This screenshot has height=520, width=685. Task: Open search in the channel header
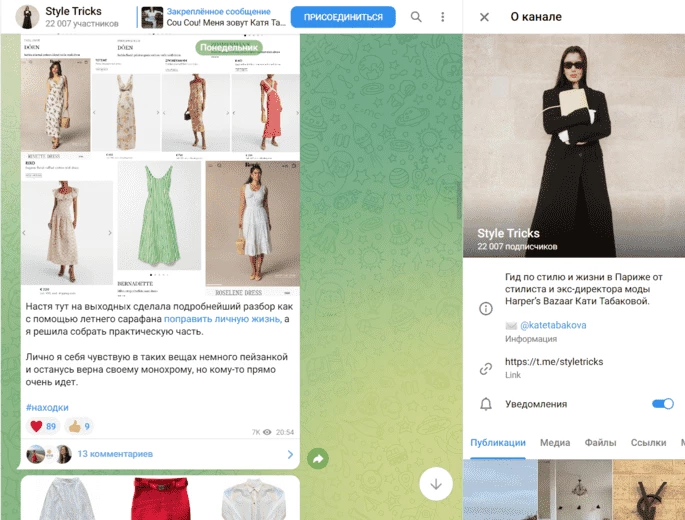[416, 17]
